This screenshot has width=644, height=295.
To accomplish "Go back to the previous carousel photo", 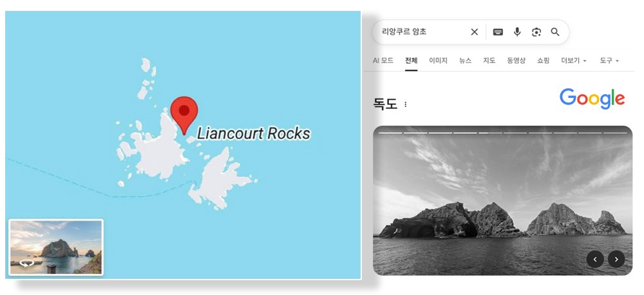I will point(595,260).
